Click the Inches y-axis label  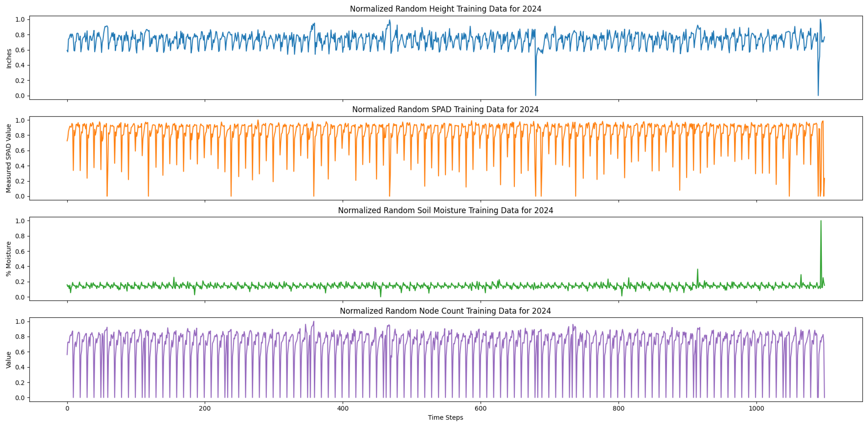(x=9, y=58)
